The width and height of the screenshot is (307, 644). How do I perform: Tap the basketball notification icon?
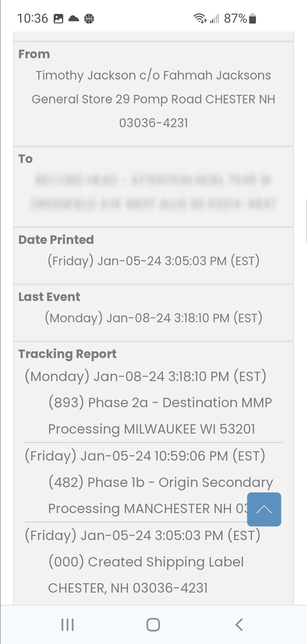point(89,19)
